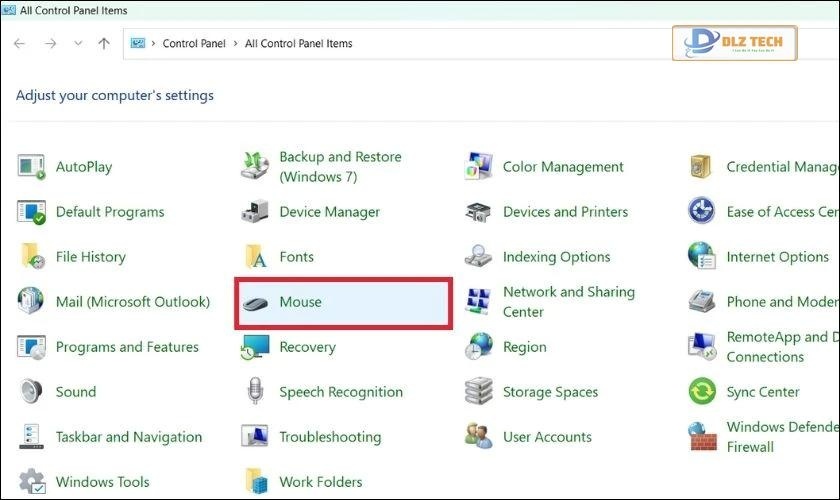The image size is (840, 500).
Task: Click the Network and Sharing Center icon
Action: click(x=478, y=302)
